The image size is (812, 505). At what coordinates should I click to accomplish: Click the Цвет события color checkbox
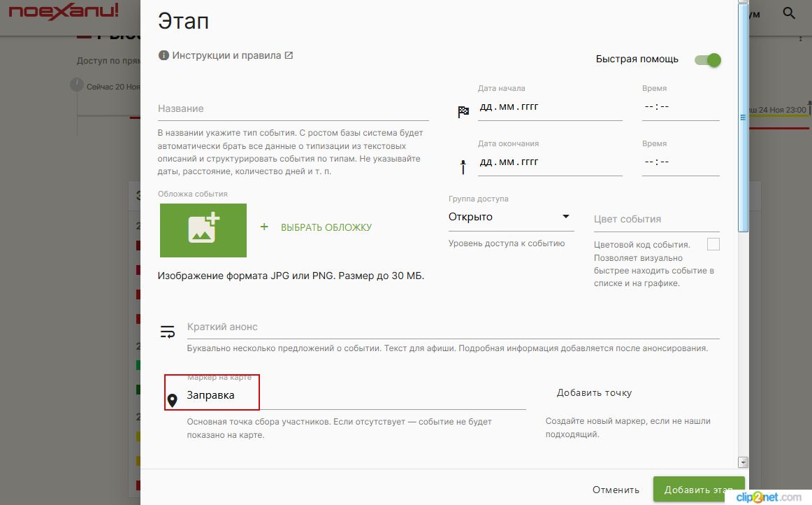(713, 244)
